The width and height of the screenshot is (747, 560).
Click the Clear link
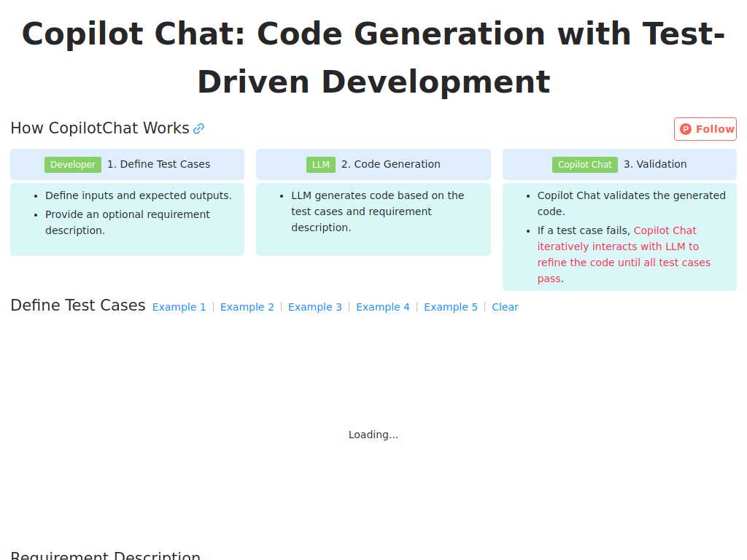point(505,307)
